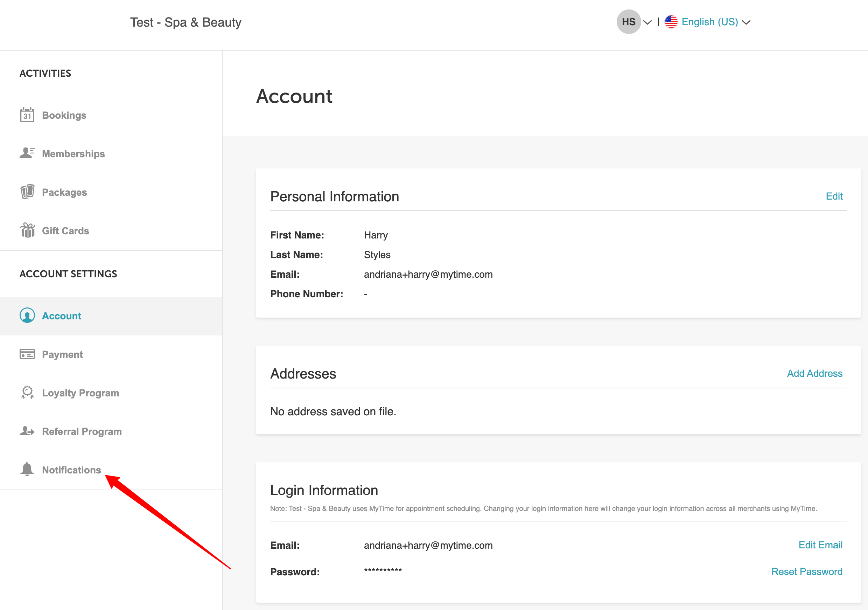This screenshot has height=610, width=868.
Task: Open the Notifications menu item
Action: click(71, 470)
